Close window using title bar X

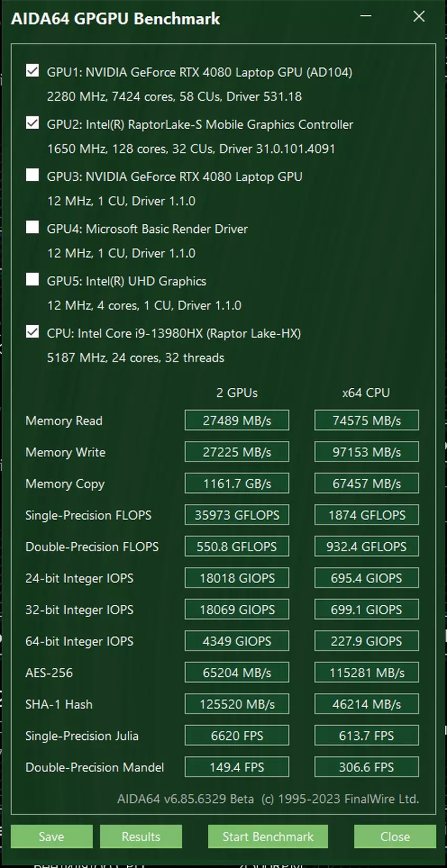(419, 16)
